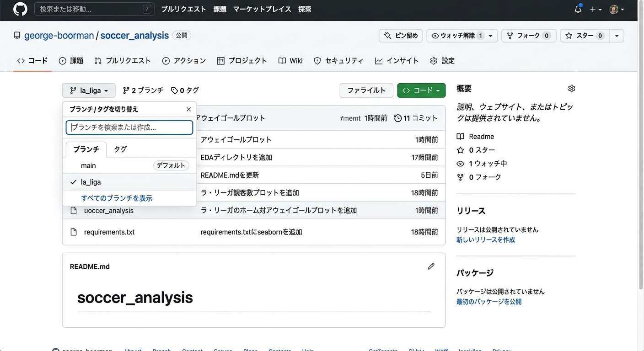Select the コード repository tab
The height and width of the screenshot is (351, 644).
click(x=32, y=61)
